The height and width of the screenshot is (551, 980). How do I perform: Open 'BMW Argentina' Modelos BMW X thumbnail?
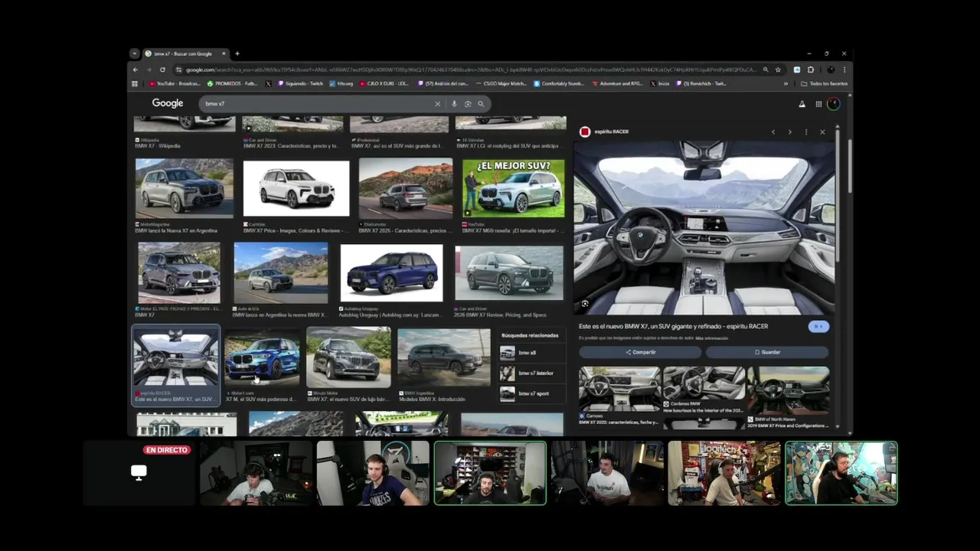tap(444, 357)
